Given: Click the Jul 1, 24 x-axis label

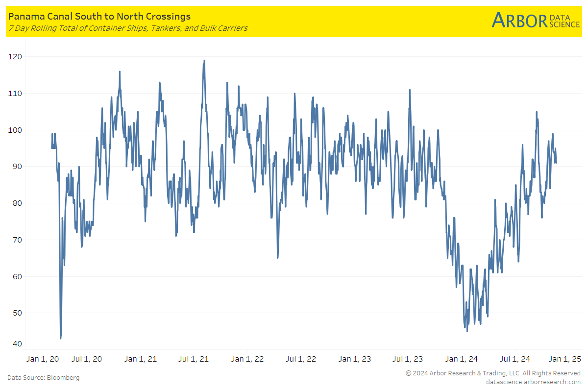Looking at the screenshot, I should click(514, 359).
